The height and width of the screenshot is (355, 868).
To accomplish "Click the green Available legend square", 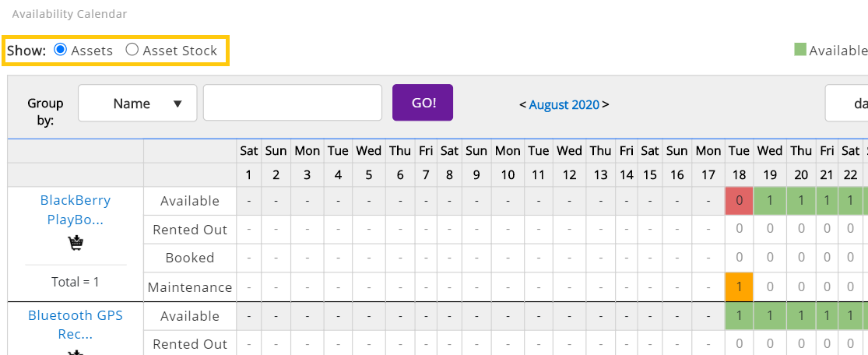I will click(800, 50).
